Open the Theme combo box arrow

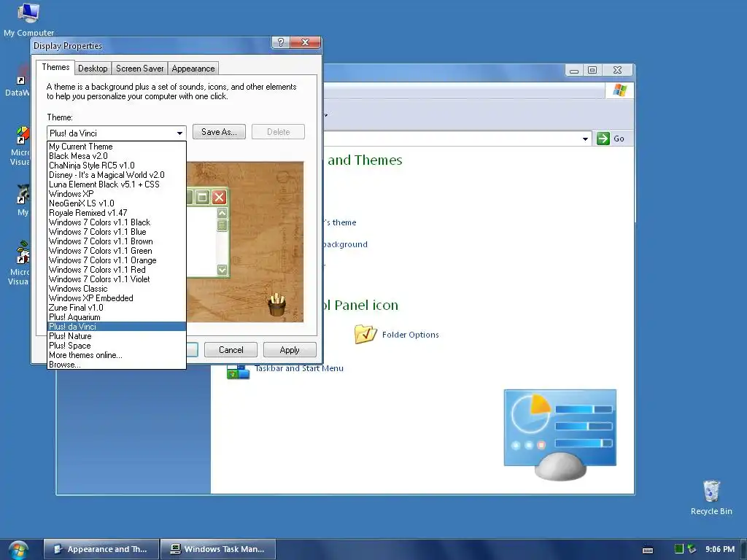[179, 133]
